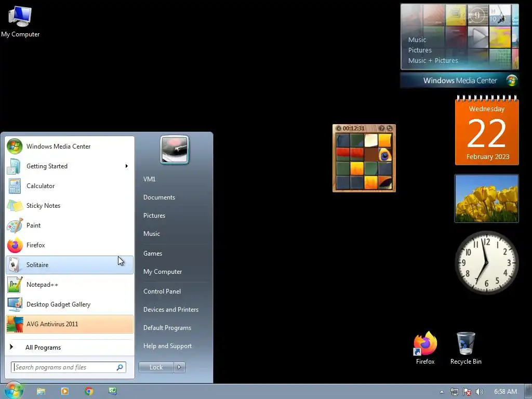
Task: Click the Windows Media Center gadget banner
Action: click(459, 81)
